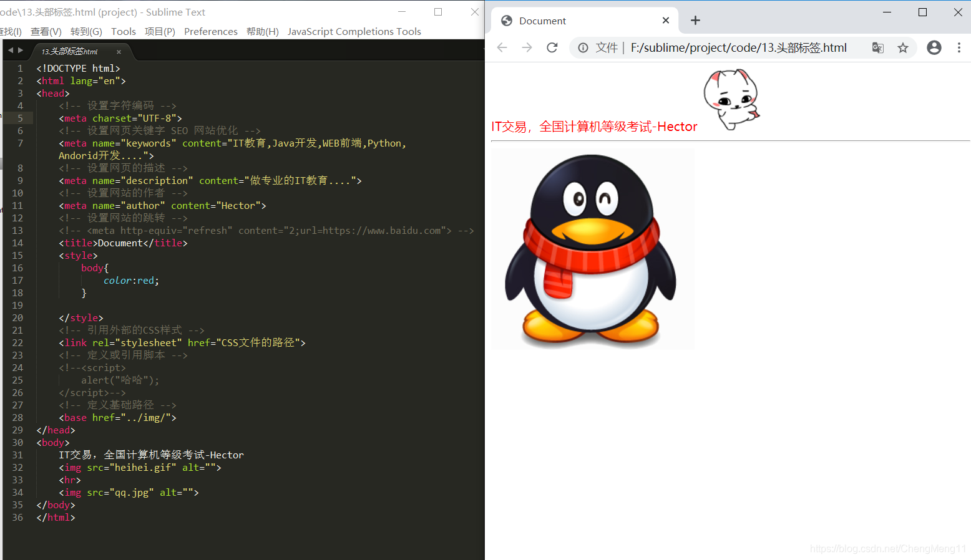This screenshot has height=560, width=971.
Task: Click the img src="qq.jpg" code line
Action: (129, 493)
